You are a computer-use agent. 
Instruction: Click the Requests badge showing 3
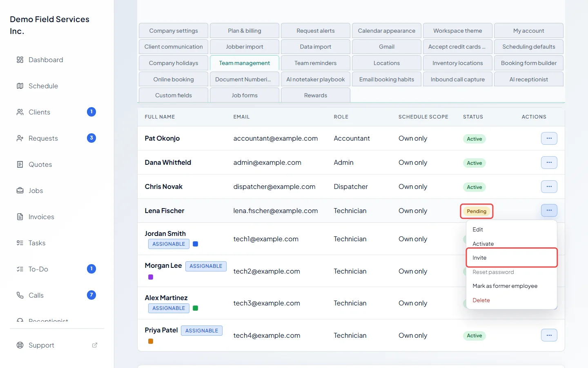coord(91,138)
